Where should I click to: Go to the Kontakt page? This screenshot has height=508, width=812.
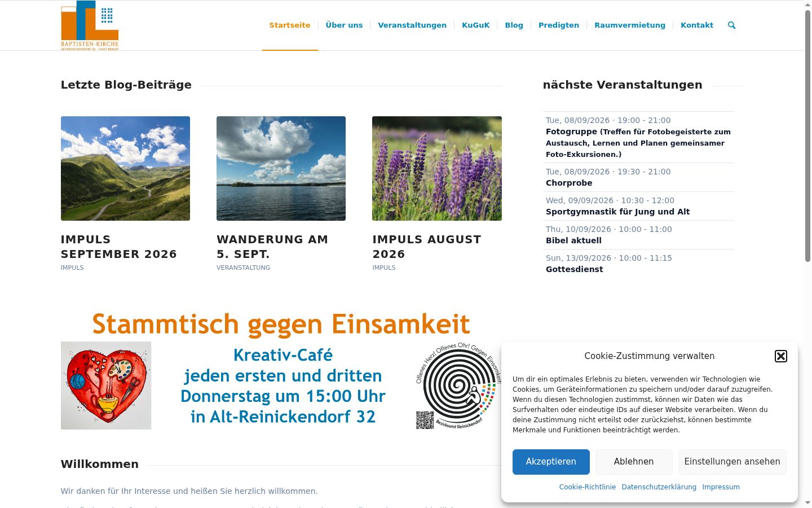697,25
